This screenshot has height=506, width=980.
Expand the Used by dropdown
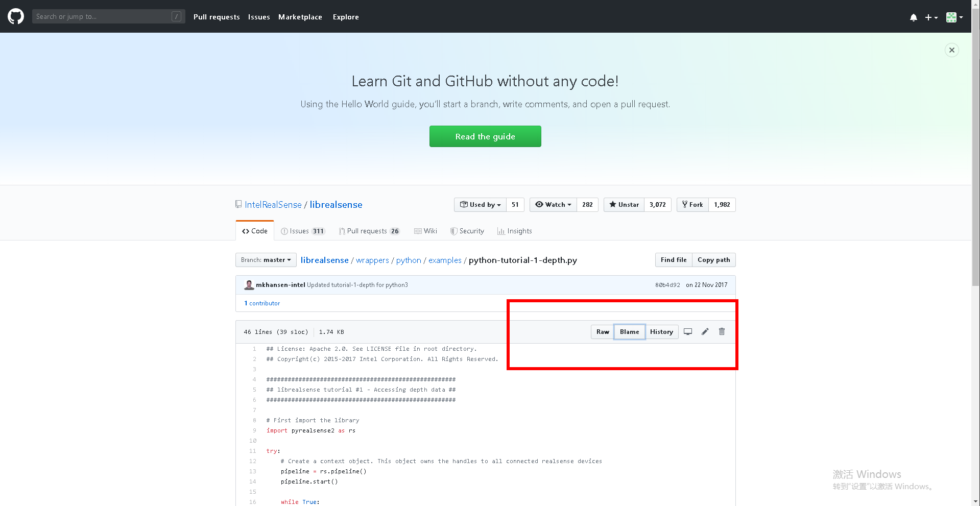[480, 205]
